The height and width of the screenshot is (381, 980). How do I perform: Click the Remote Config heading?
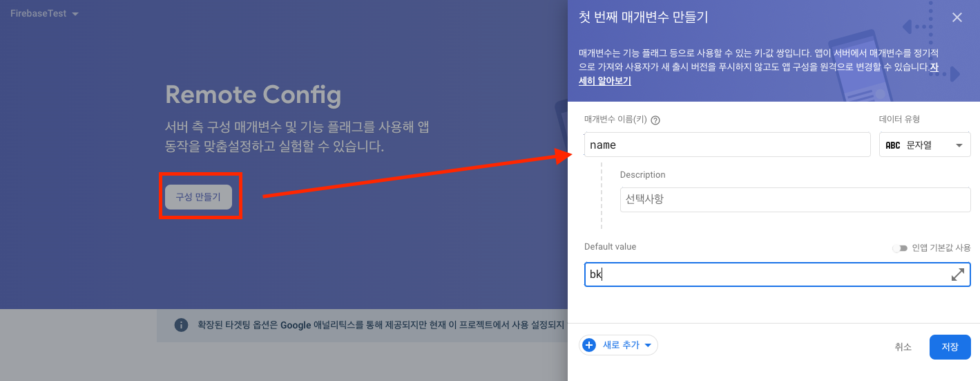click(253, 95)
